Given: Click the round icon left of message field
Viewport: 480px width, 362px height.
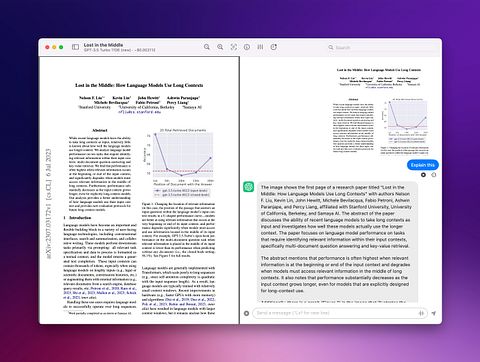Looking at the screenshot, I should click(246, 313).
